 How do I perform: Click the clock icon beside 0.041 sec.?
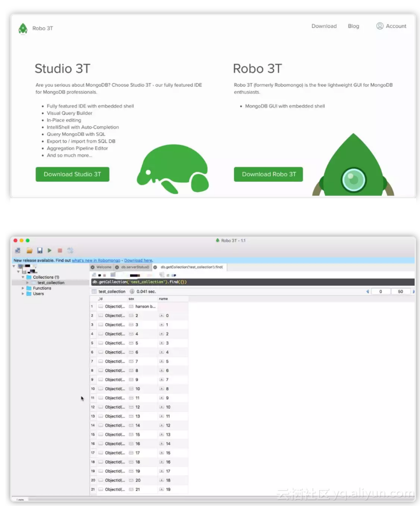point(132,292)
